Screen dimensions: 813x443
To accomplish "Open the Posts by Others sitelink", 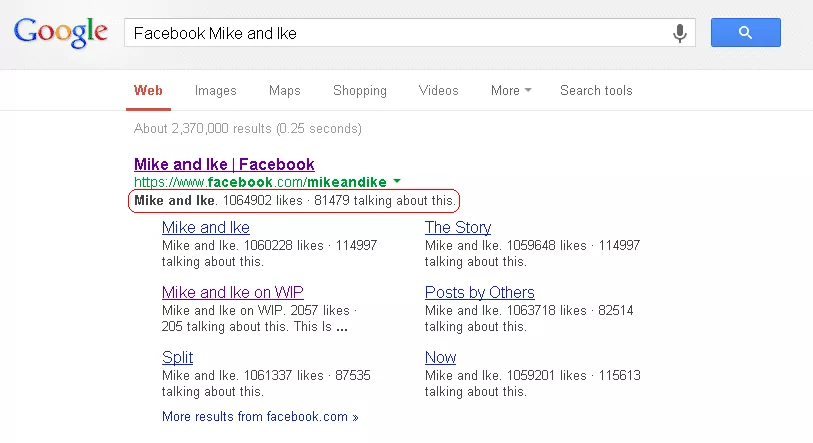I will (480, 292).
